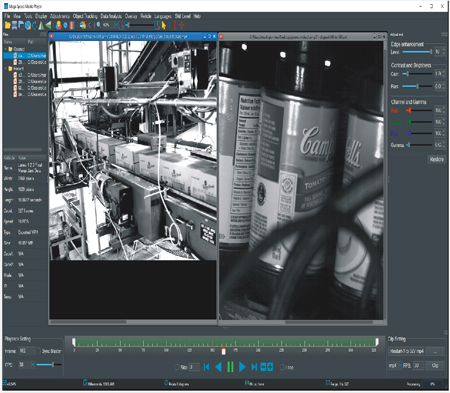Screen dimensions: 450x393
Task: Open the Adjustments menu
Action: pos(60,16)
